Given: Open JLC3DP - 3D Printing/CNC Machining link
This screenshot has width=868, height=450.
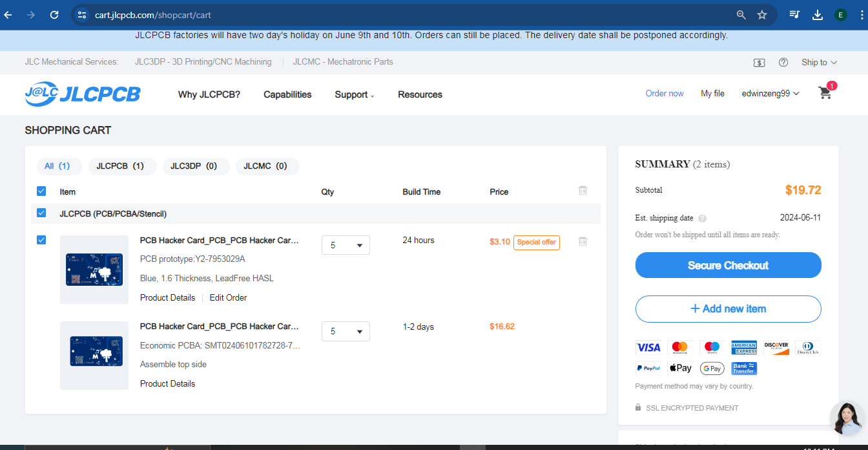Looking at the screenshot, I should coord(203,62).
